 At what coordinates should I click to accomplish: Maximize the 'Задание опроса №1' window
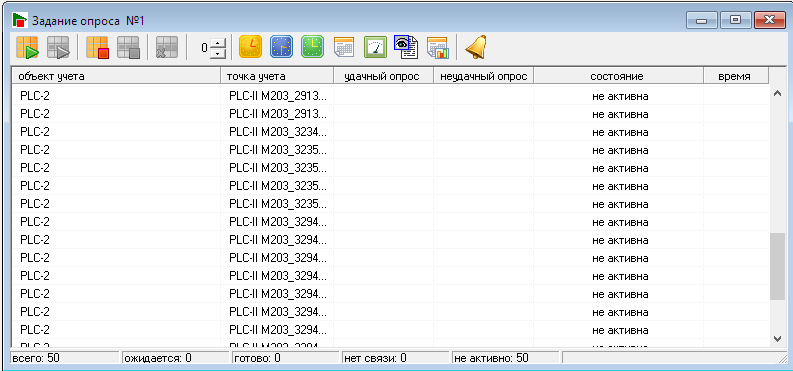[735, 20]
